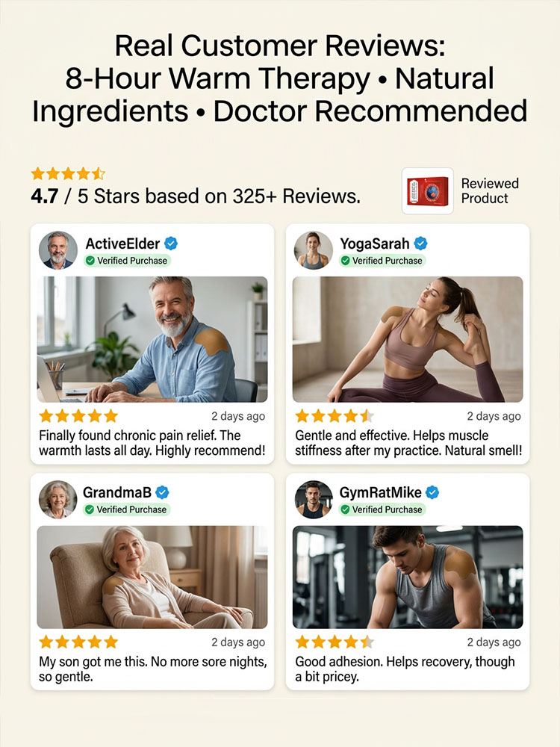Screen dimensions: 560x747
Task: Click GrandmaB's five-star rating row
Action: pyautogui.click(x=78, y=642)
